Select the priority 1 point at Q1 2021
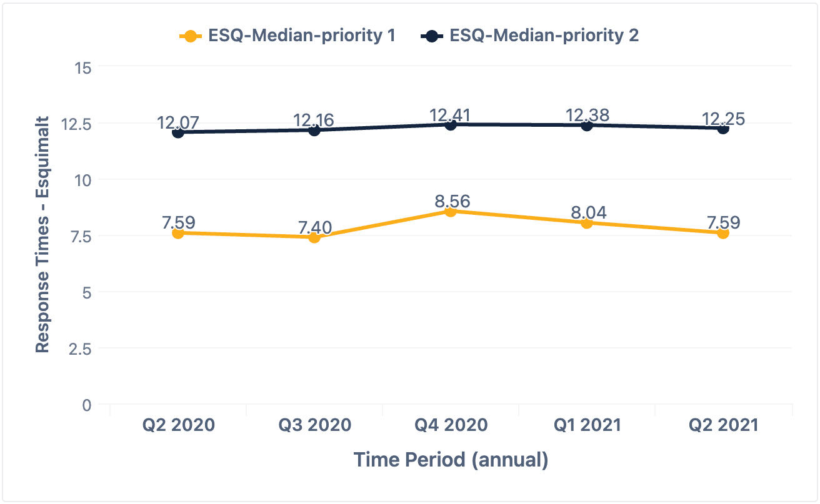 pos(587,223)
